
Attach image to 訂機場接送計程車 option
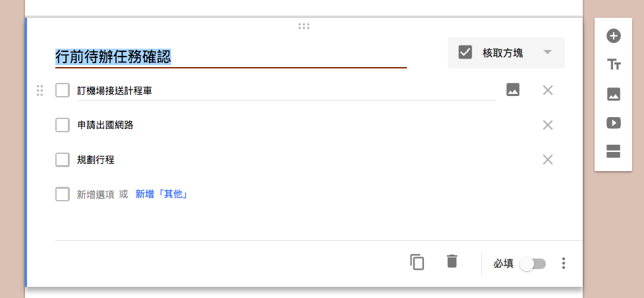[513, 89]
